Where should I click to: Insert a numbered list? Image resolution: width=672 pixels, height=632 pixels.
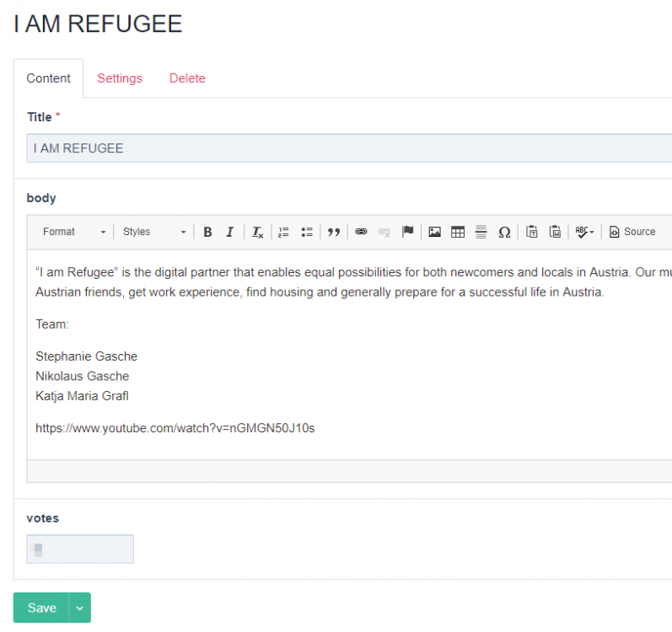point(283,232)
